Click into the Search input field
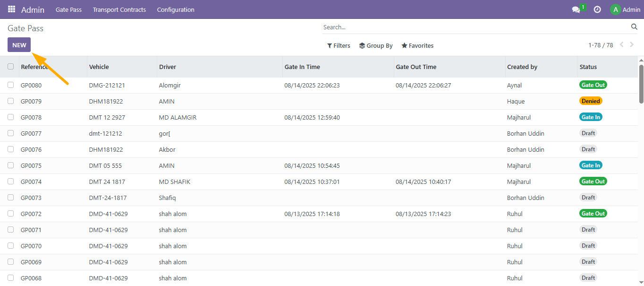 (x=475, y=27)
